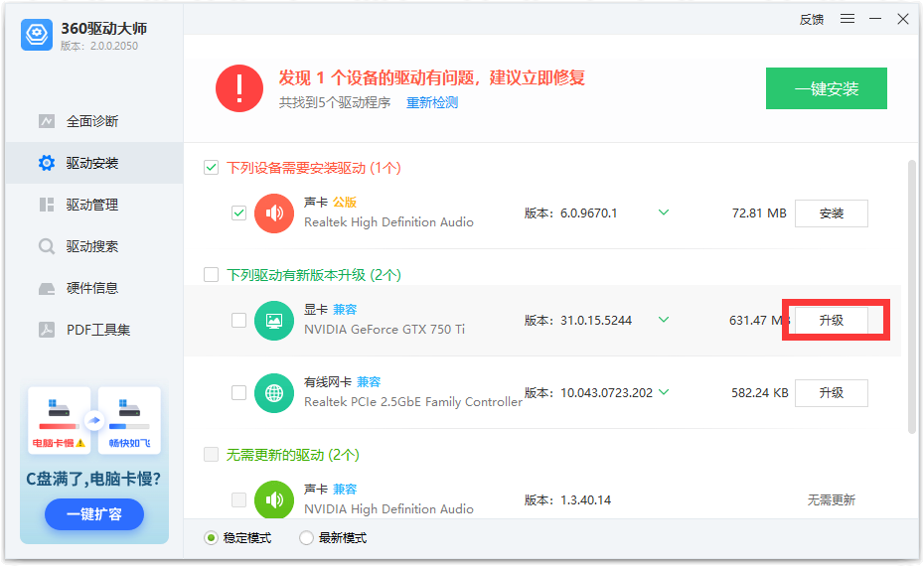Open the 驱动安装 menu item
Image resolution: width=924 pixels, height=566 pixels.
click(x=94, y=163)
